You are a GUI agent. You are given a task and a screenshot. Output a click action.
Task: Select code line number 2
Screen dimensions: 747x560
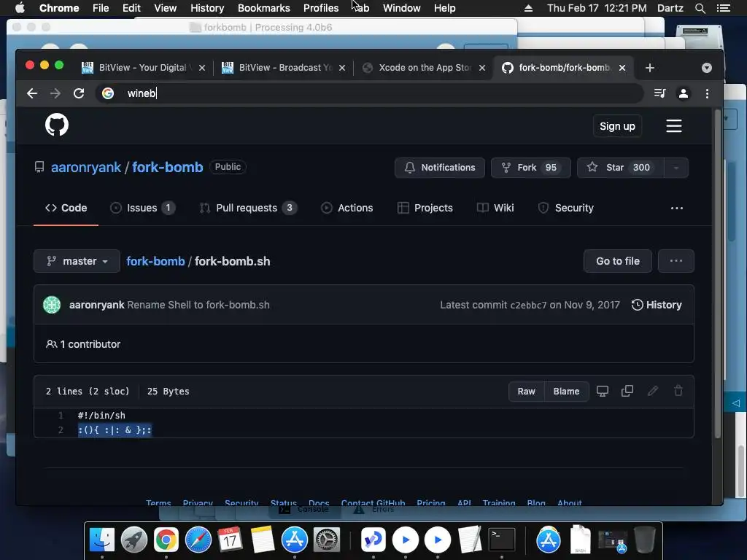[61, 430]
